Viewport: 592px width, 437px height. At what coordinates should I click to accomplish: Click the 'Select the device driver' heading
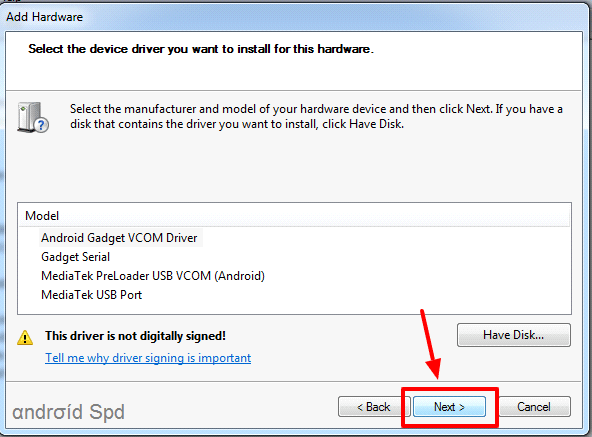[201, 49]
